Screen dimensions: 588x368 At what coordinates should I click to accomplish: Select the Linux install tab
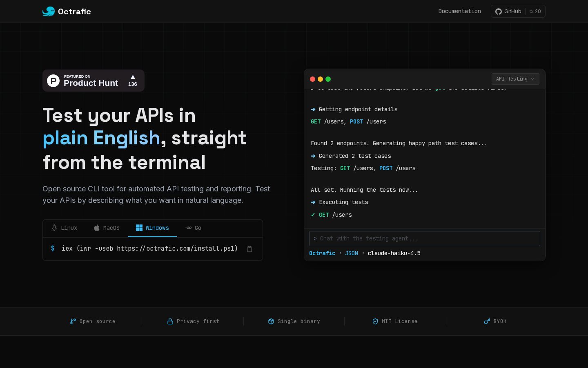pyautogui.click(x=65, y=228)
